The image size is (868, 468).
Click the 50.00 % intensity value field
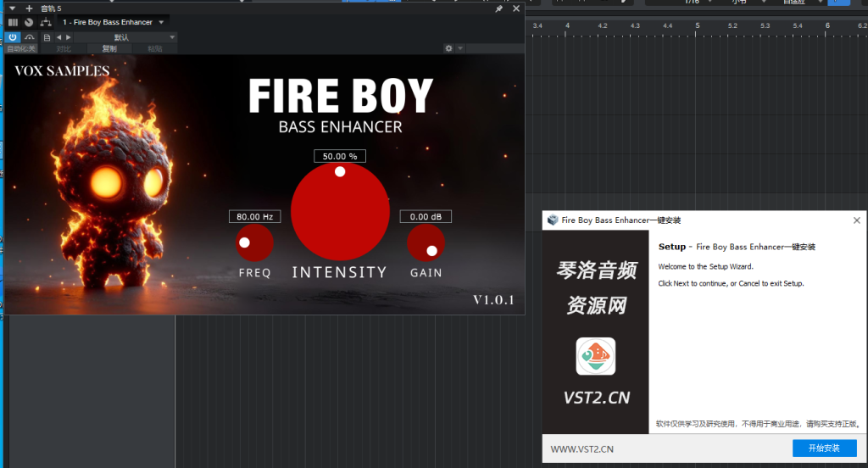click(x=340, y=156)
